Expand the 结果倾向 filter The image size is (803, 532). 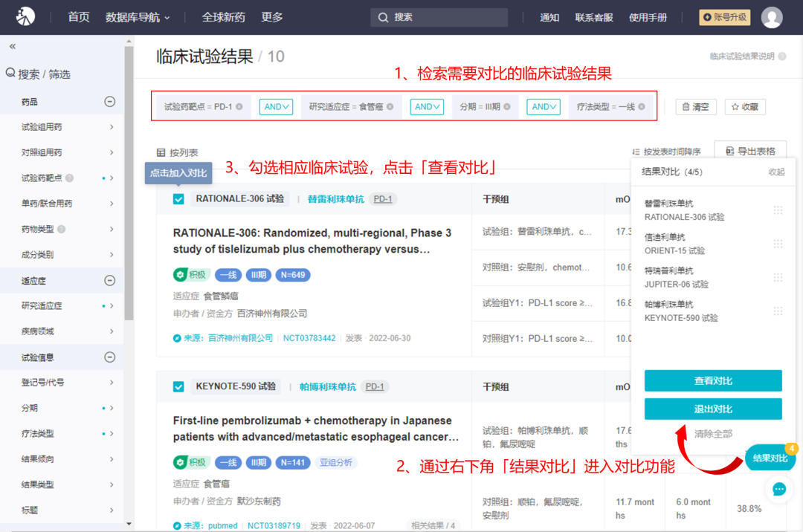pos(112,459)
